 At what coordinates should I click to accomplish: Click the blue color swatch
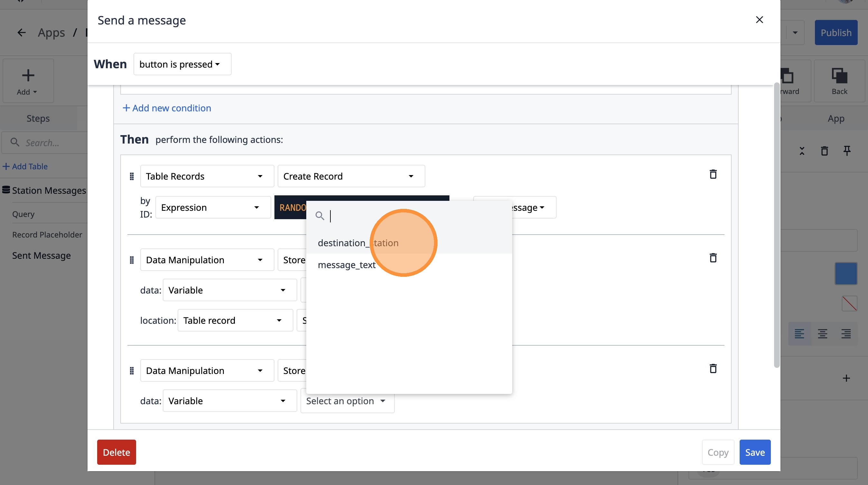point(845,273)
